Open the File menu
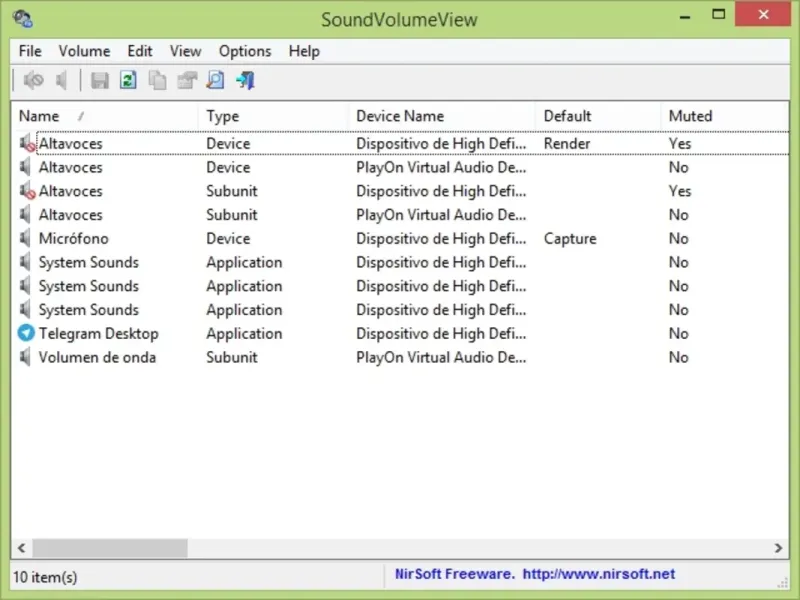Image resolution: width=800 pixels, height=600 pixels. (x=30, y=51)
